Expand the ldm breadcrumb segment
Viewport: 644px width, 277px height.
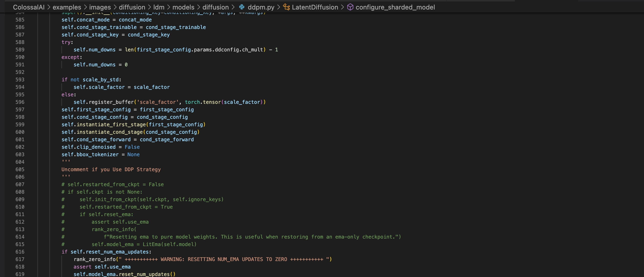[x=159, y=7]
